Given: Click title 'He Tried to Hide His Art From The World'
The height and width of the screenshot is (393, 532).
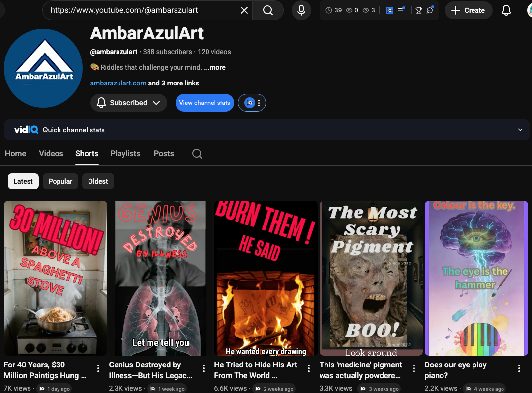Looking at the screenshot, I should point(256,370).
